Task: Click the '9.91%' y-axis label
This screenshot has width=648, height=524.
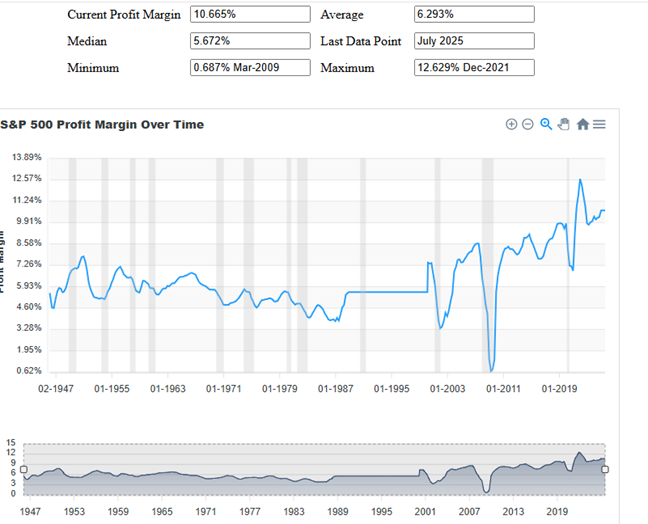Action: (29, 221)
